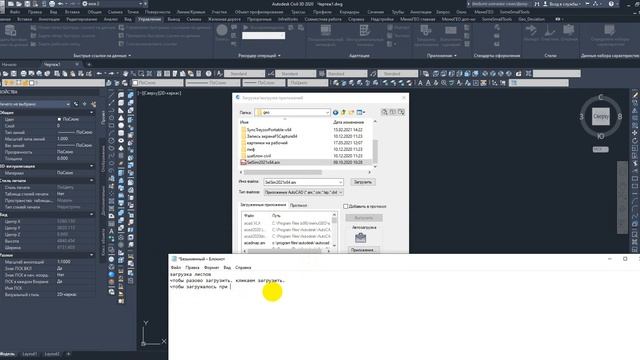This screenshot has width=640, height=360.
Task: Click the property set definitions icon in the ribbon
Action: [x=610, y=30]
